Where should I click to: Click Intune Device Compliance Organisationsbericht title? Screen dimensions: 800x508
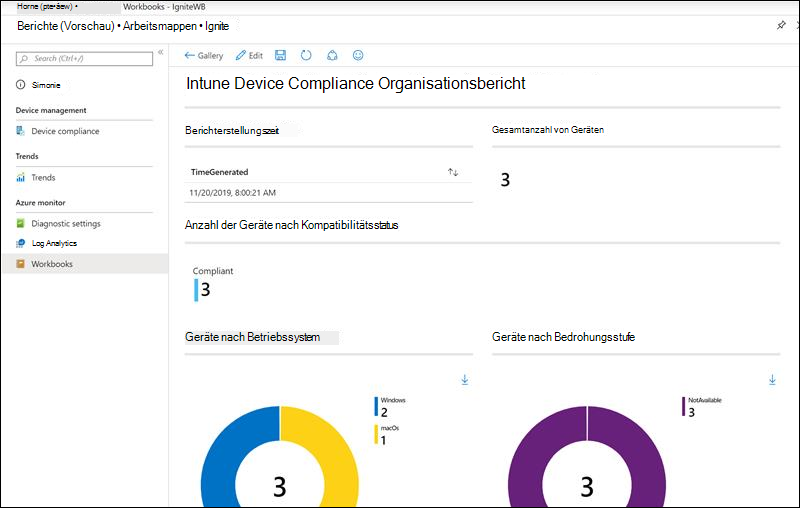coord(356,84)
